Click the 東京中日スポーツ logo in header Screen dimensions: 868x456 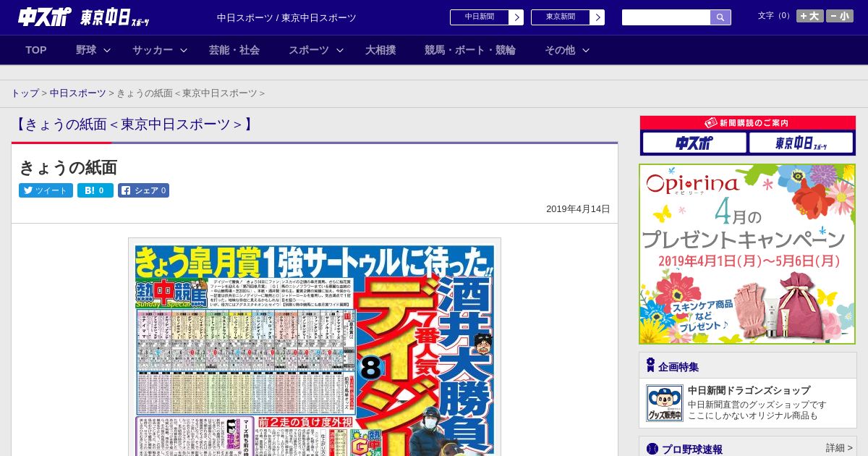[x=115, y=18]
